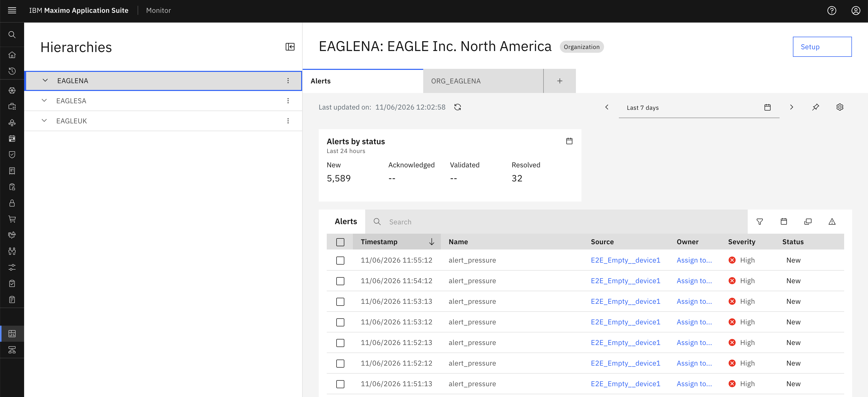Open the alerts table filter icon

tap(759, 222)
